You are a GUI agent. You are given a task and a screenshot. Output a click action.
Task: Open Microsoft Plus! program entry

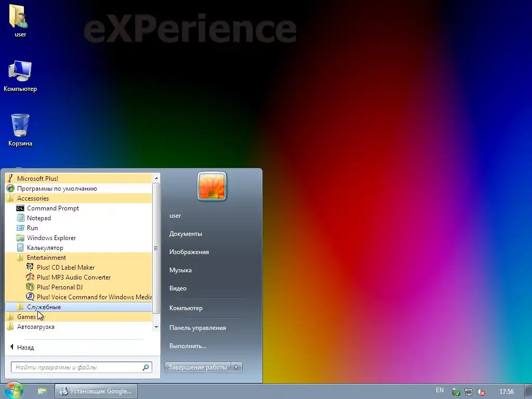click(78, 179)
